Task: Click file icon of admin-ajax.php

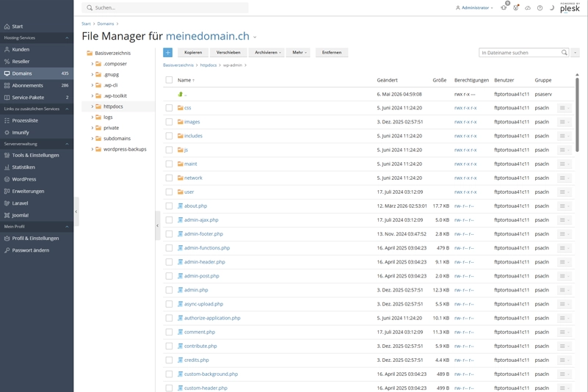Action: (181, 219)
